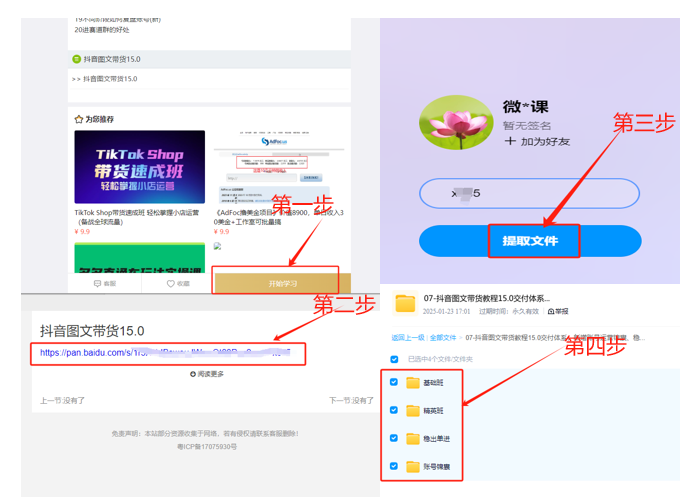The height and width of the screenshot is (497, 693).
Task: Open the green course banner thumbnail
Action: (x=140, y=258)
